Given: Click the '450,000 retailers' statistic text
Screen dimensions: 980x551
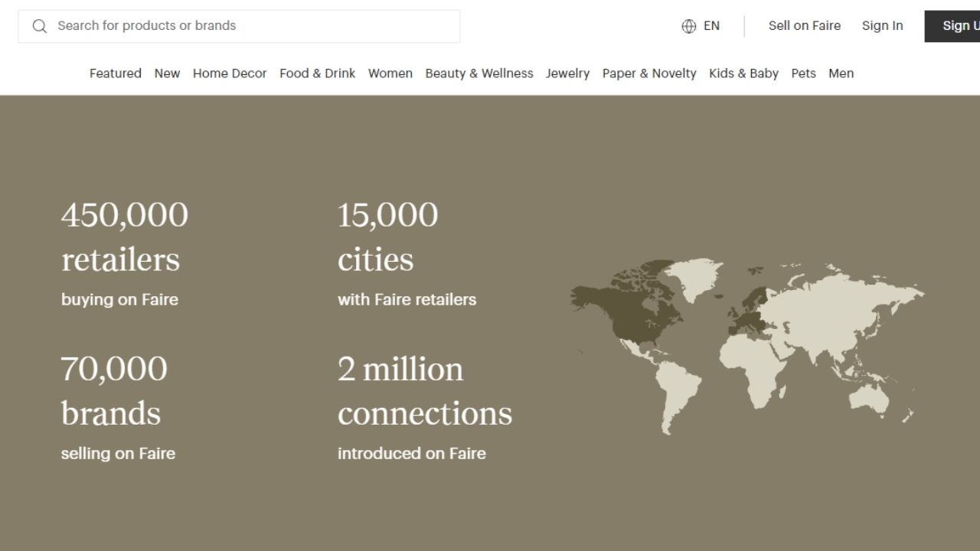Looking at the screenshot, I should [125, 237].
